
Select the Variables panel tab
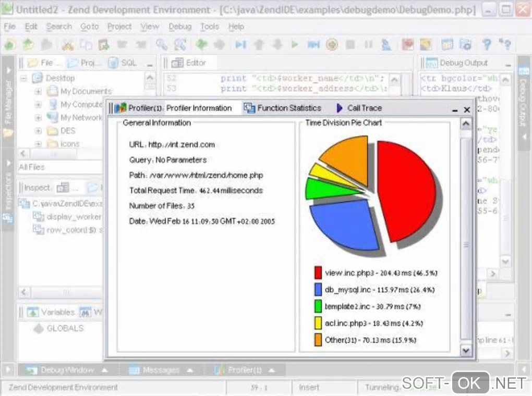coord(51,312)
